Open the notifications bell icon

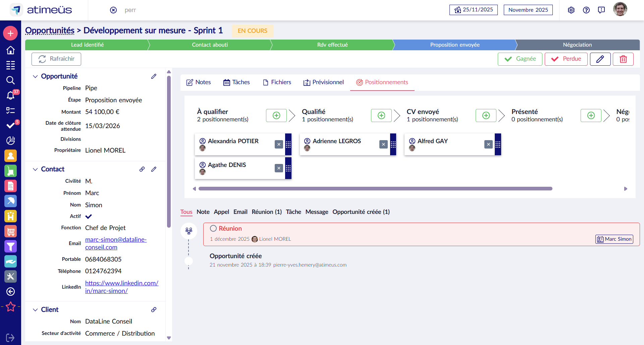(x=10, y=96)
